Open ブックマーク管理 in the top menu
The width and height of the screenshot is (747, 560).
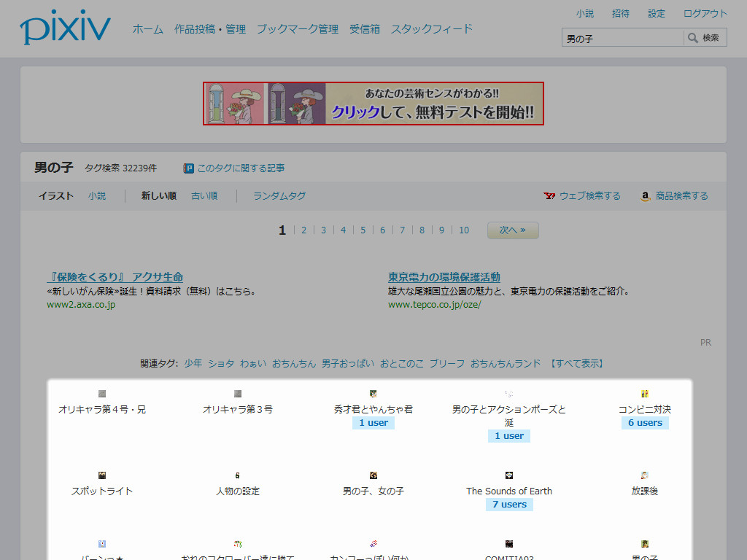tap(297, 29)
